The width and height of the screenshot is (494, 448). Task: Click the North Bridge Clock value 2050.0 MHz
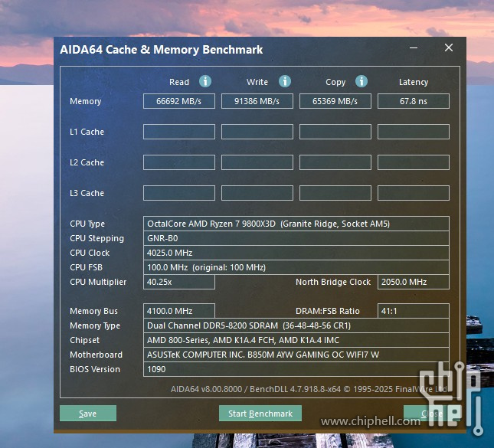(414, 282)
